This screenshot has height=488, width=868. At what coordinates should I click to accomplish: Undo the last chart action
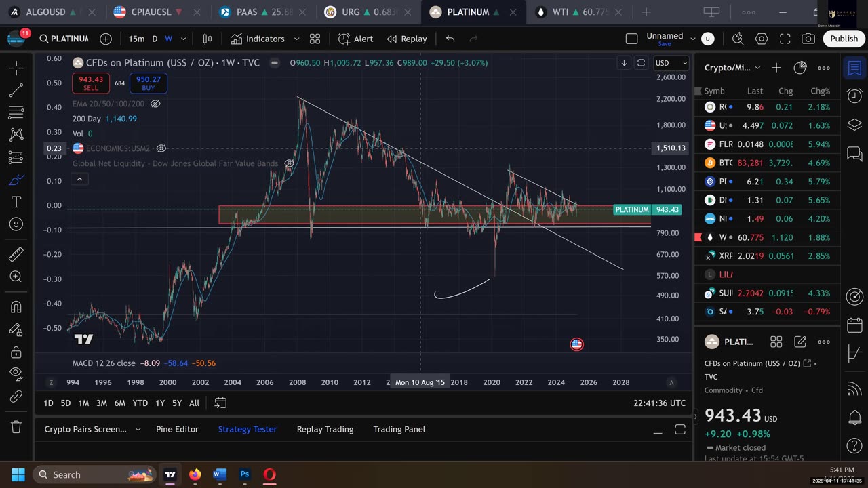(450, 39)
